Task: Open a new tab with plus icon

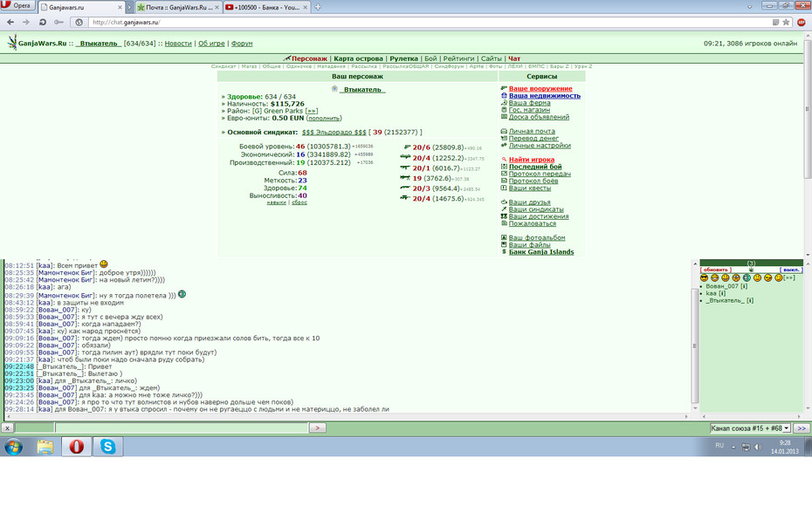Action: [x=318, y=7]
